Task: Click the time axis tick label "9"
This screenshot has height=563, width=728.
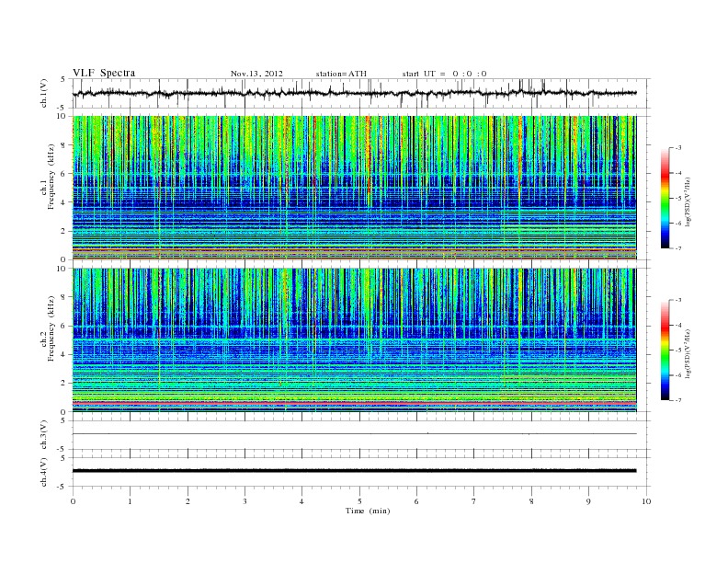Action: click(x=588, y=501)
